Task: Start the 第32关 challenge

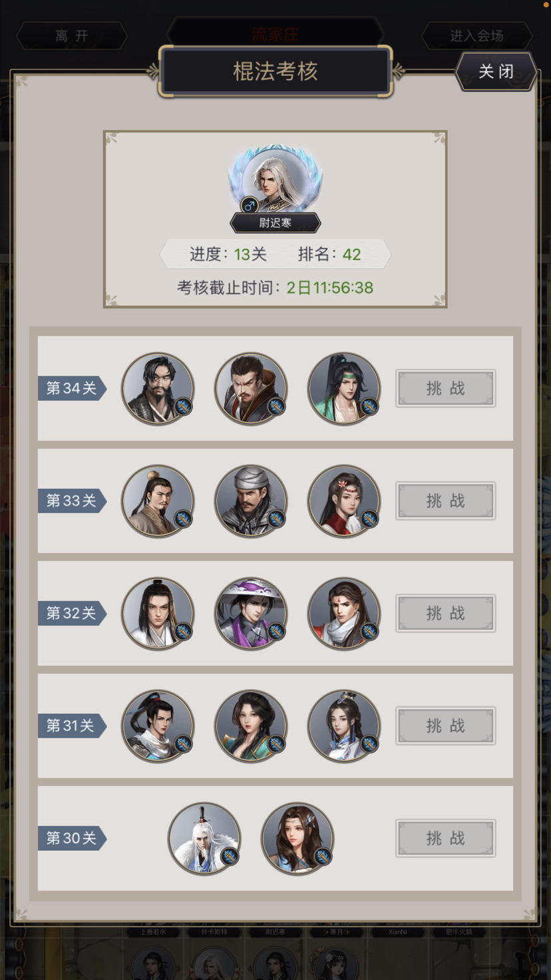Action: 446,613
